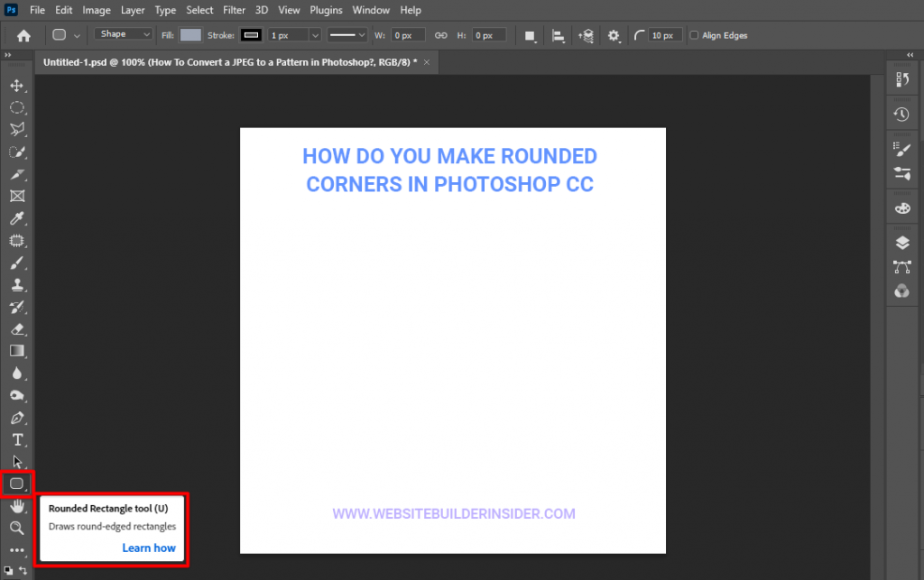Select the Pen tool
This screenshot has width=924, height=580.
(x=16, y=419)
